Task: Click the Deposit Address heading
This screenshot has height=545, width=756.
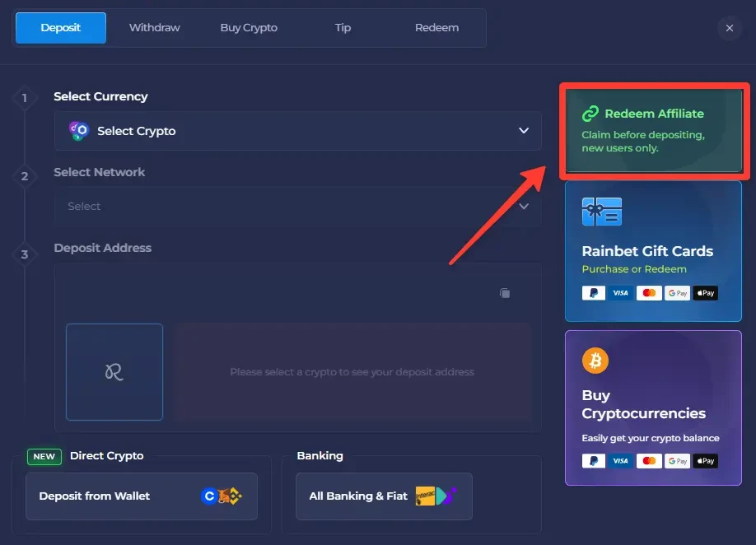Action: [x=103, y=248]
